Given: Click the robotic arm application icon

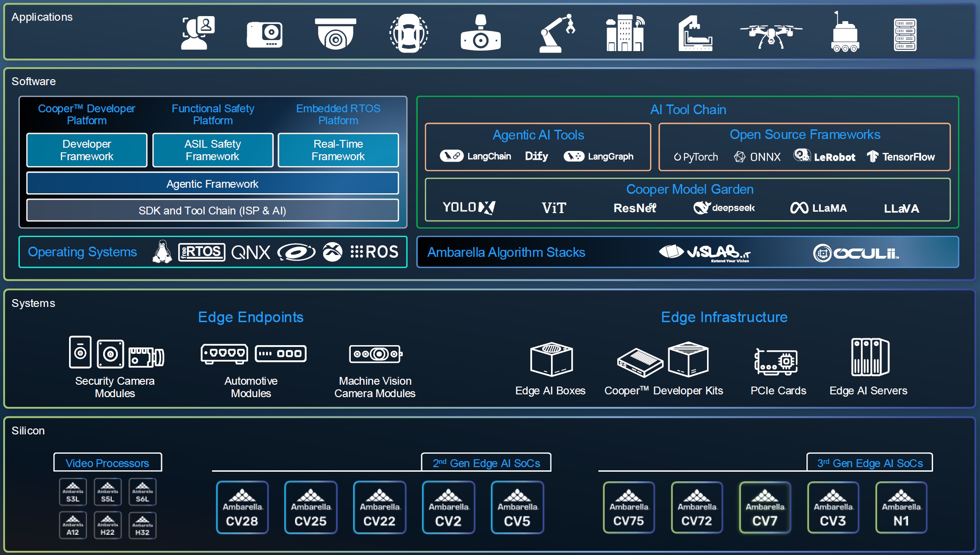Looking at the screenshot, I should point(557,33).
